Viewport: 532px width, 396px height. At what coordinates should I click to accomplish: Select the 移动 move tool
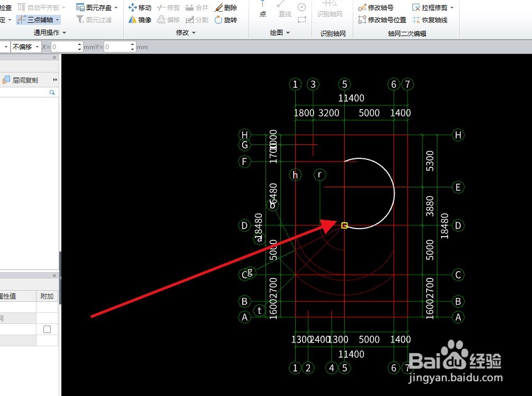[140, 7]
